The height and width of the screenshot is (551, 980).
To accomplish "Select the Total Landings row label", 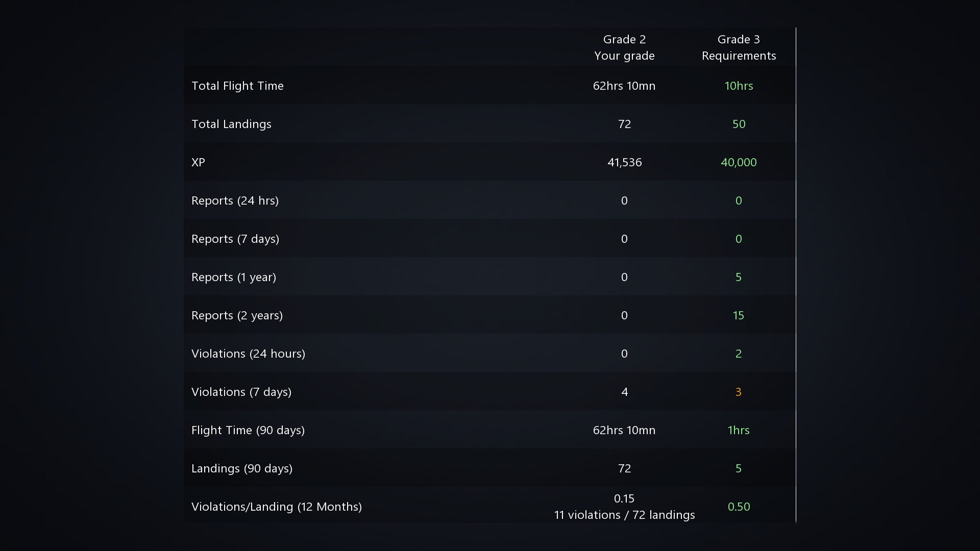I will point(231,124).
